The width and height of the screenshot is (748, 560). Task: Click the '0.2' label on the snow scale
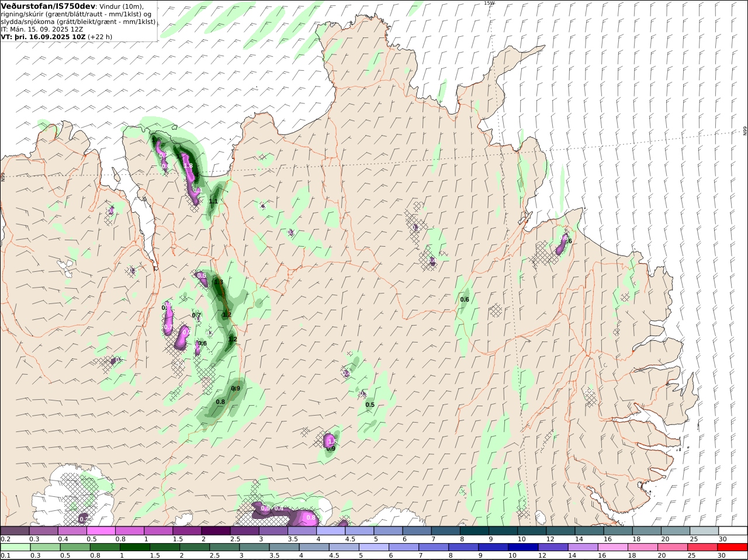(5, 539)
